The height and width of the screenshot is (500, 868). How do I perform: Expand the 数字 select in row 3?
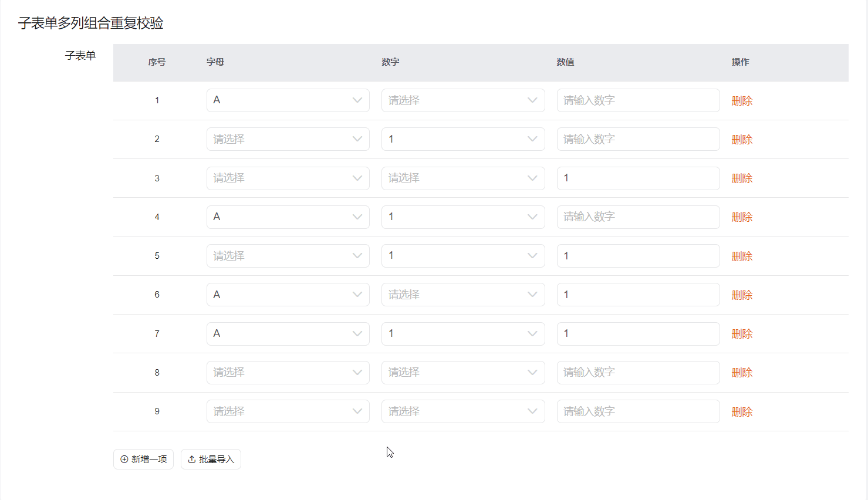463,178
